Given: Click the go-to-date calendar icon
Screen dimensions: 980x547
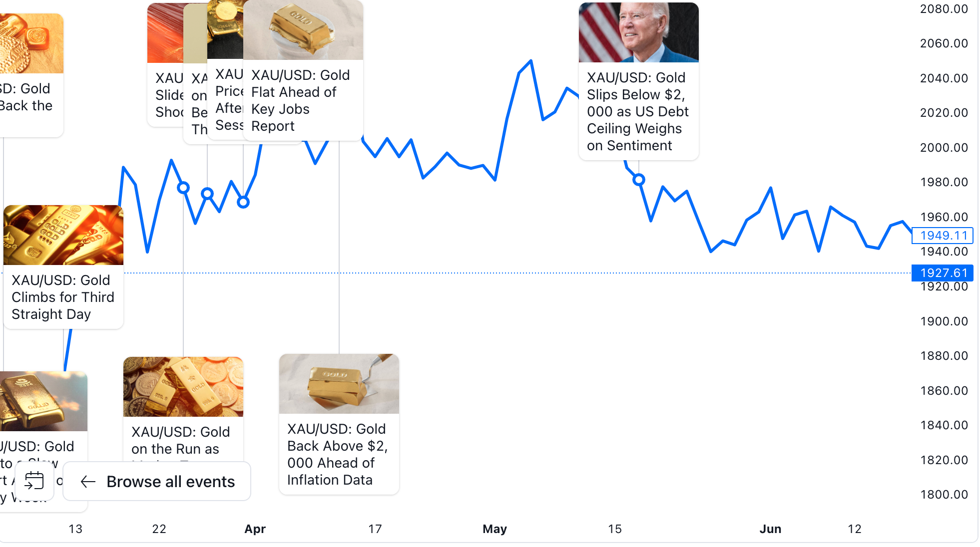Looking at the screenshot, I should click(x=34, y=481).
